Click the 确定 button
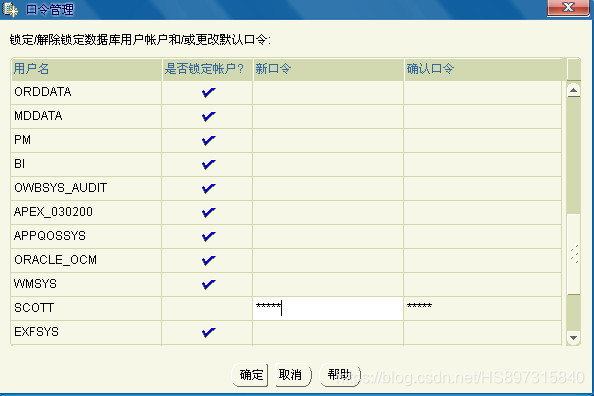 [x=251, y=375]
